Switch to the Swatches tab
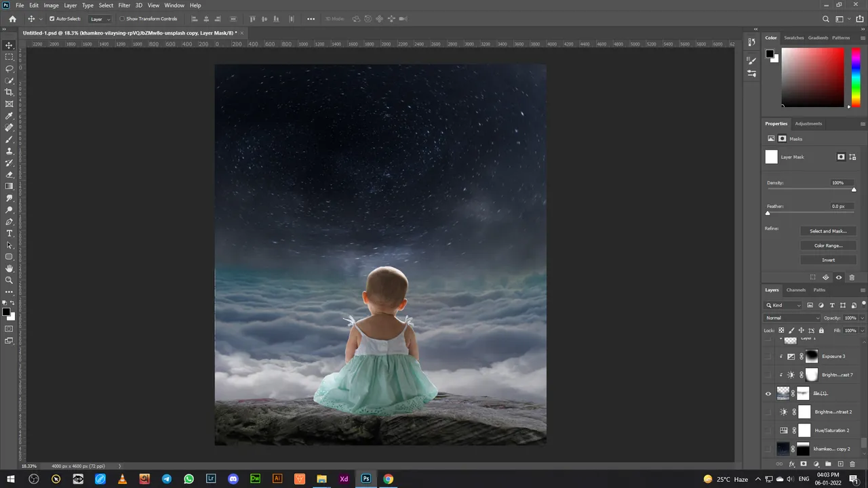Viewport: 868px width, 488px height. pos(793,38)
